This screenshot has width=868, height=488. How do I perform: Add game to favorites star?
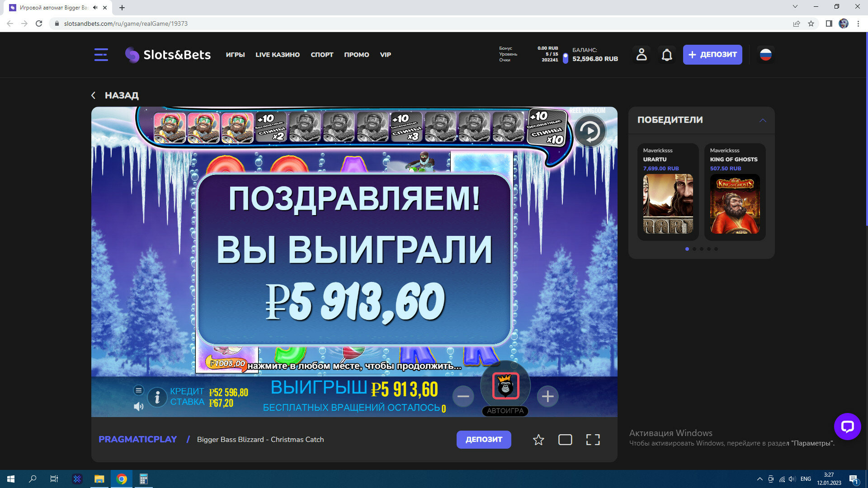click(x=538, y=440)
